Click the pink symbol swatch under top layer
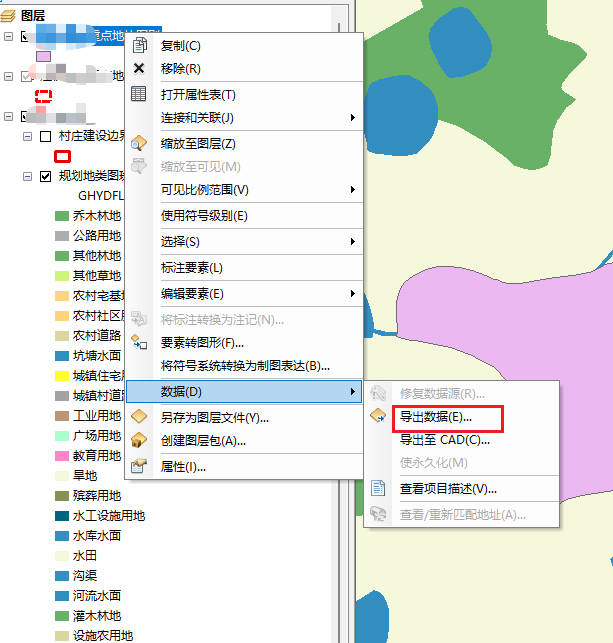 pos(43,56)
